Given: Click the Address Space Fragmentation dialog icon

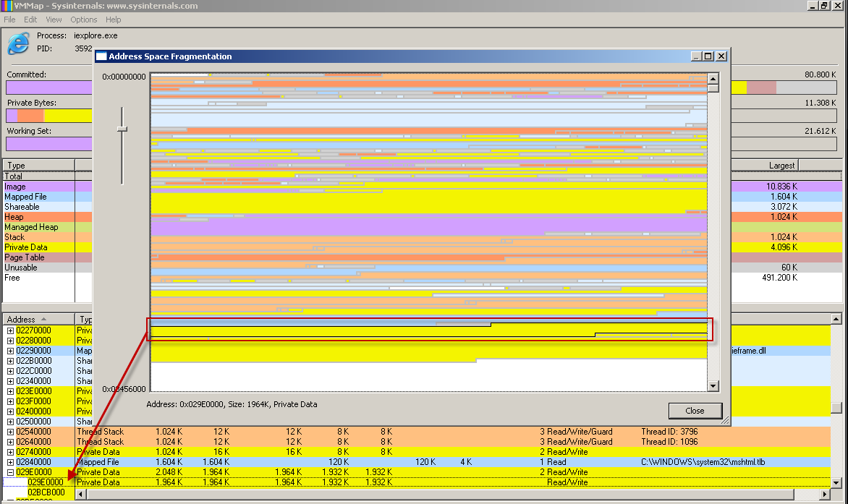Looking at the screenshot, I should pyautogui.click(x=101, y=56).
